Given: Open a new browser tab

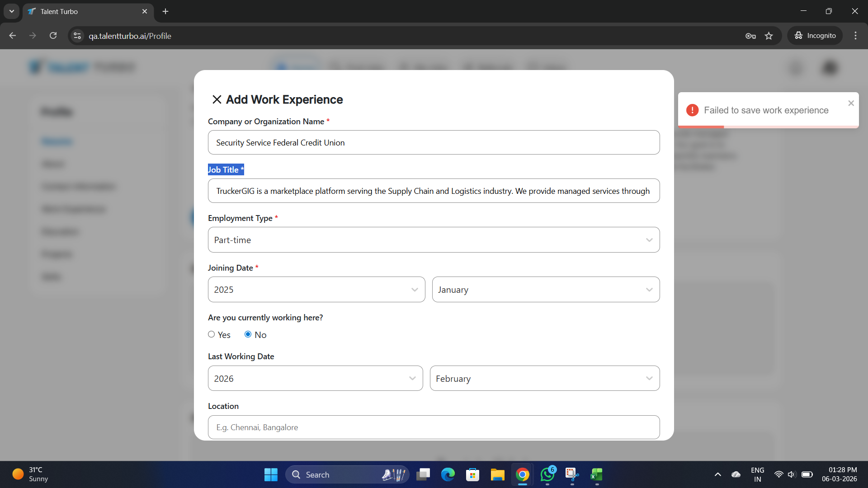Looking at the screenshot, I should point(165,11).
